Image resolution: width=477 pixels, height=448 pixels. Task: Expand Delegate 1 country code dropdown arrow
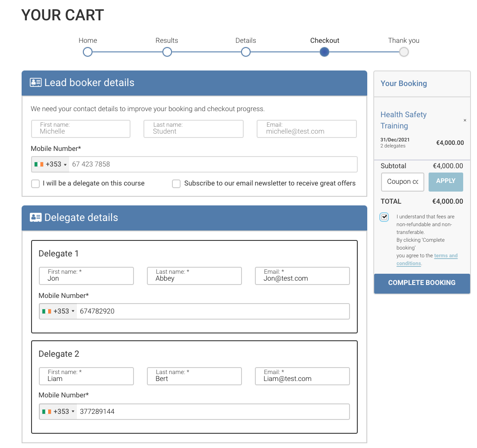(73, 312)
